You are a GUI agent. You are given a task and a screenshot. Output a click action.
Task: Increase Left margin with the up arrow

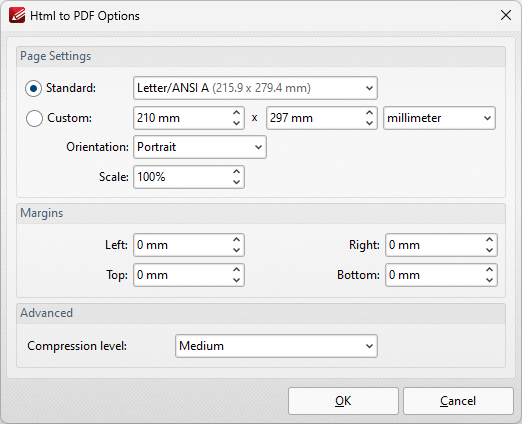(x=236, y=240)
